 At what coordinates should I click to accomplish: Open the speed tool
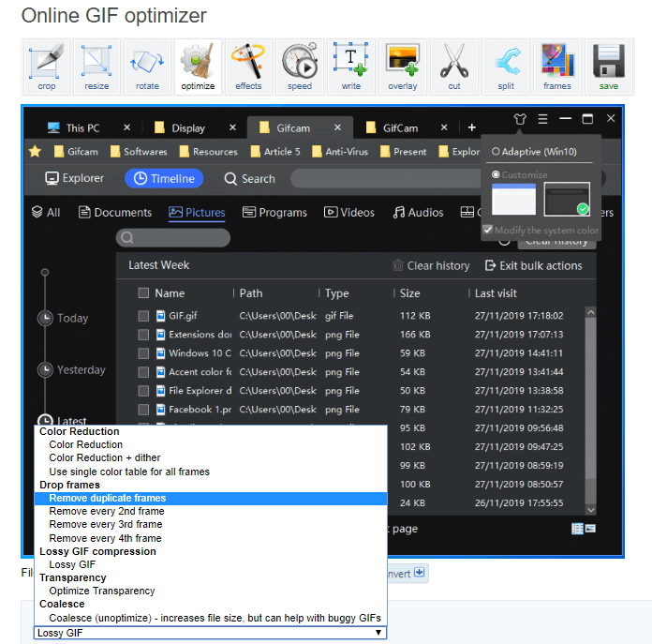pos(300,67)
